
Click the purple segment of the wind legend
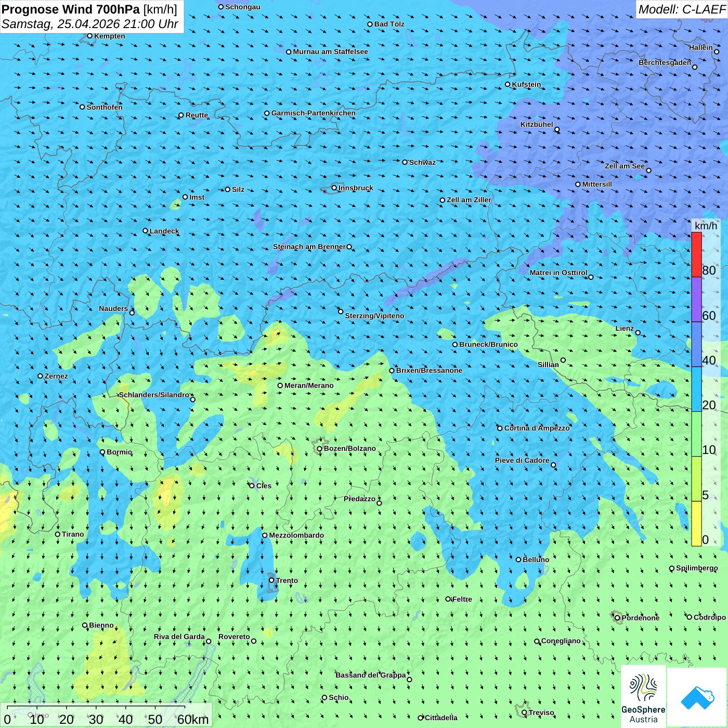click(x=696, y=300)
